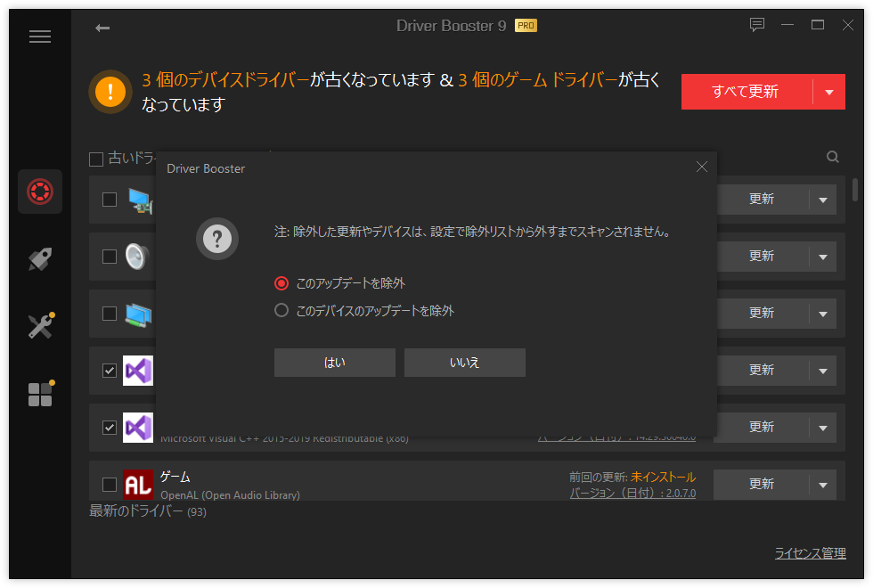Image resolution: width=873 pixels, height=588 pixels.
Task: Tick the checkbox beside the speaker device
Action: 110,257
